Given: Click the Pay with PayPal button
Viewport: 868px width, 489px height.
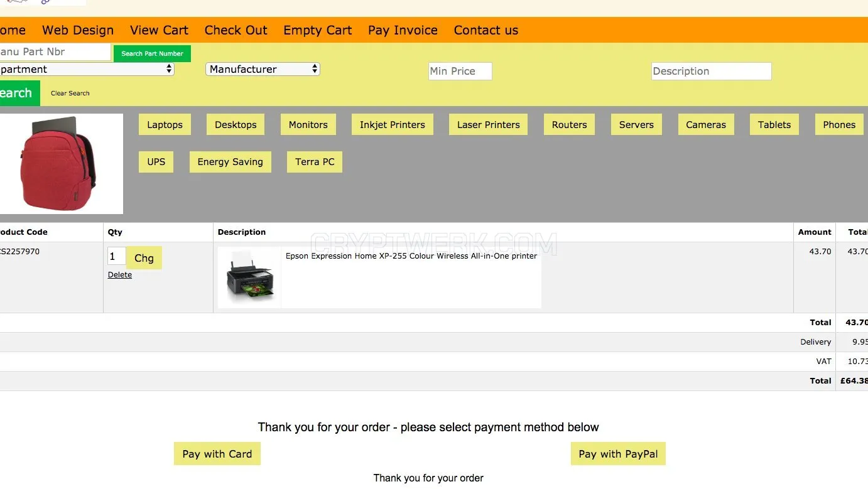Looking at the screenshot, I should [x=618, y=454].
